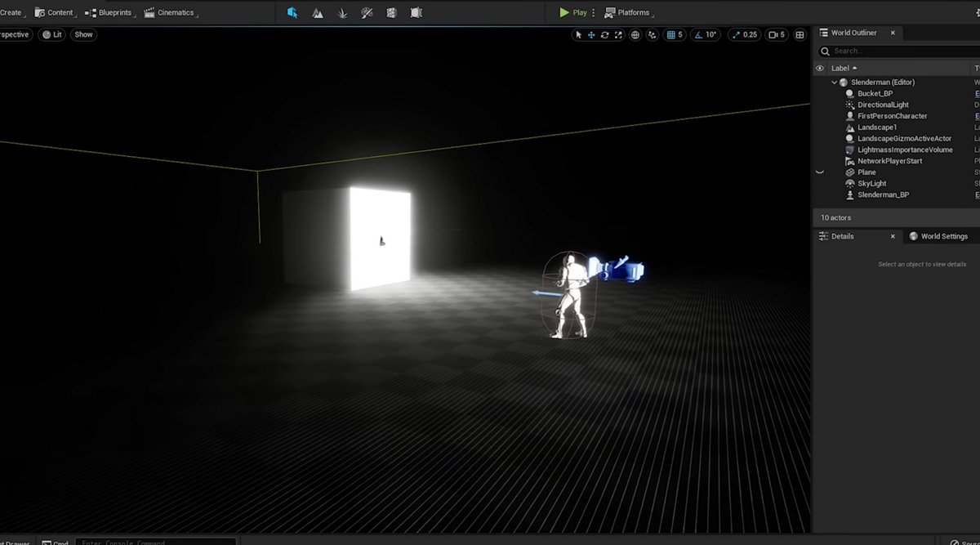Viewport: 980px width, 545px height.
Task: Click the NetworkPlayerStart flag icon
Action: (850, 161)
